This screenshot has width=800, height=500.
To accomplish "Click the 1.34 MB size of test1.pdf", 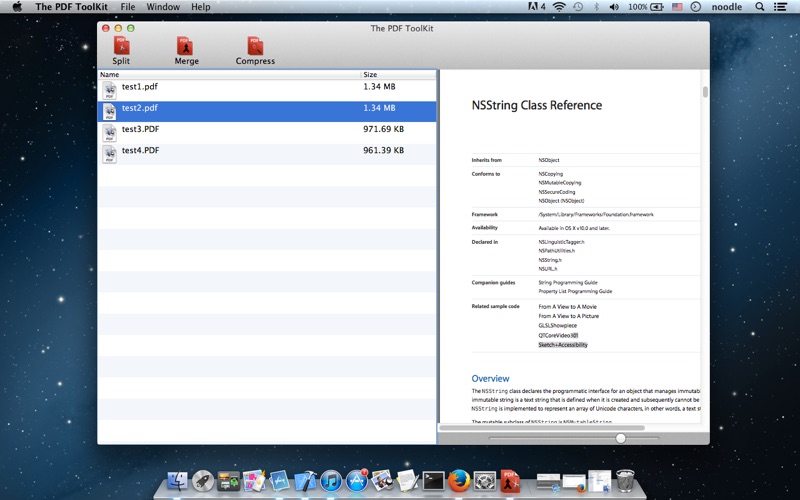I will click(379, 87).
